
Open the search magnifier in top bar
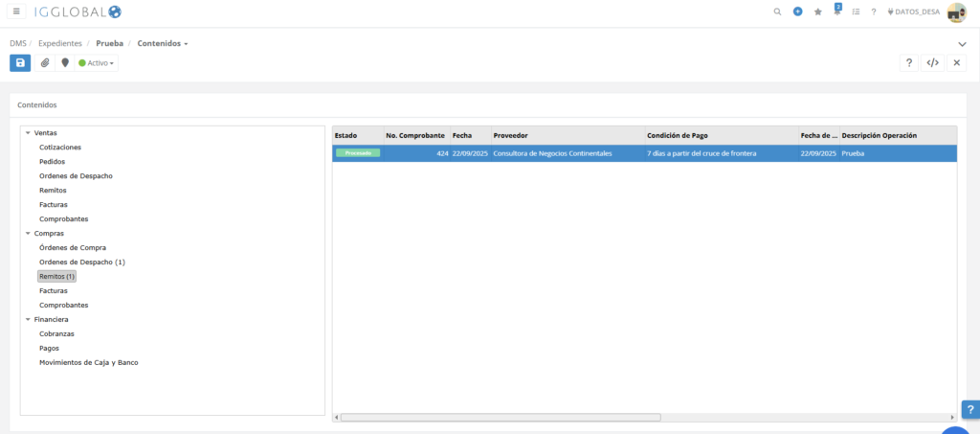(777, 11)
